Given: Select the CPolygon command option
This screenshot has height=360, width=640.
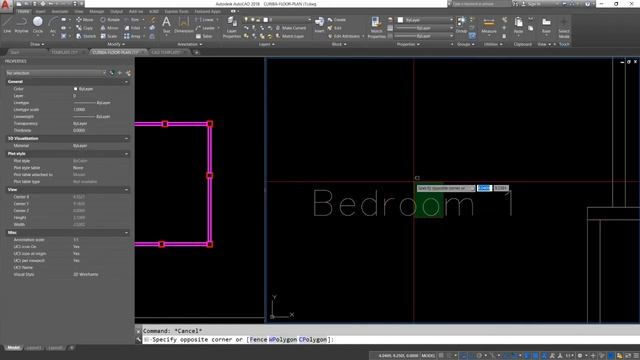Looking at the screenshot, I should point(313,340).
